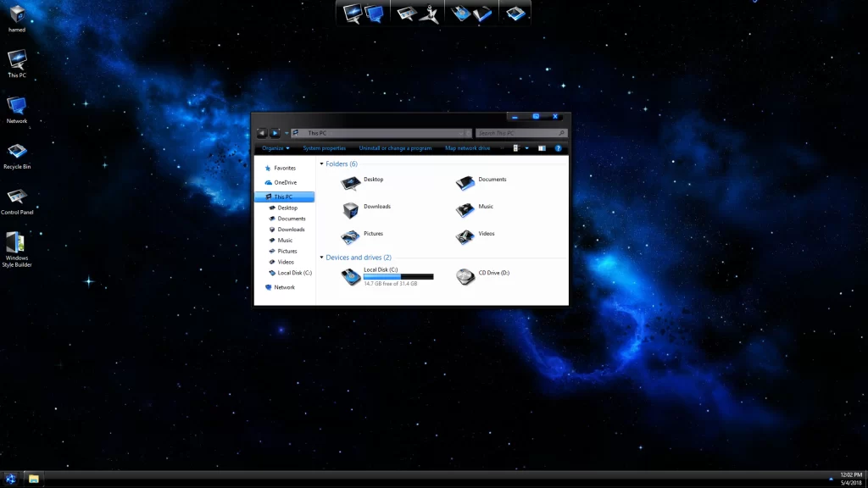Open Windows Style Builder desktop shortcut
This screenshot has height=488, width=868.
16,244
